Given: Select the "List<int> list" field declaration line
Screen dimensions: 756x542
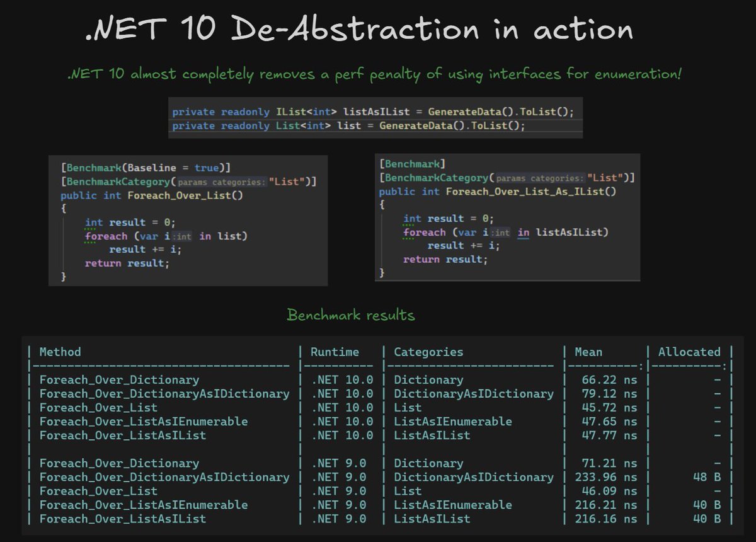Looking at the screenshot, I should [348, 125].
